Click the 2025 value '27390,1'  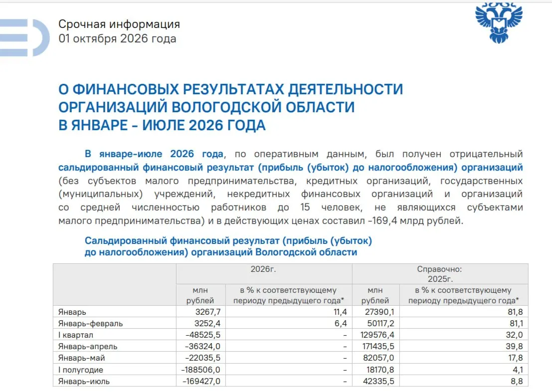[379, 312]
